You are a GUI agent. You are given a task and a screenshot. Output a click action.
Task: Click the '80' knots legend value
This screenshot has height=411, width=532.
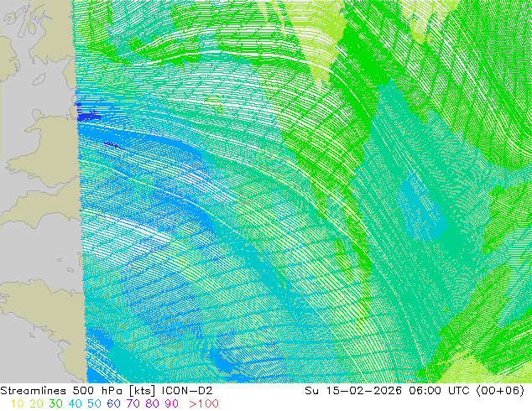tap(153, 403)
